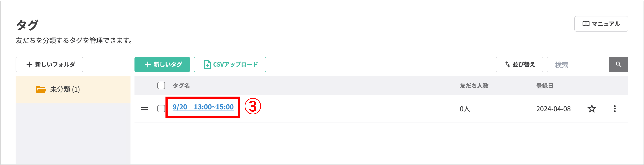Image resolution: width=644 pixels, height=165 pixels.
Task: Open the 並び替え sorting options
Action: (519, 64)
